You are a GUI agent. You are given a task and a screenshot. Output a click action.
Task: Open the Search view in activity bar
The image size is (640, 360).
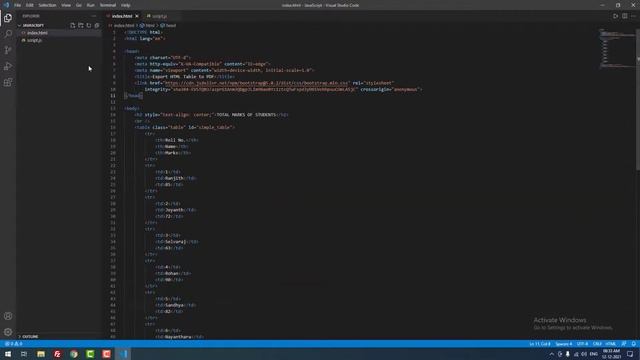click(8, 34)
